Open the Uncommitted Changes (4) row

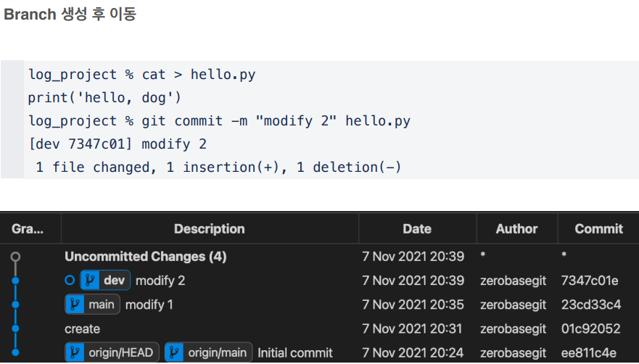pyautogui.click(x=319, y=257)
